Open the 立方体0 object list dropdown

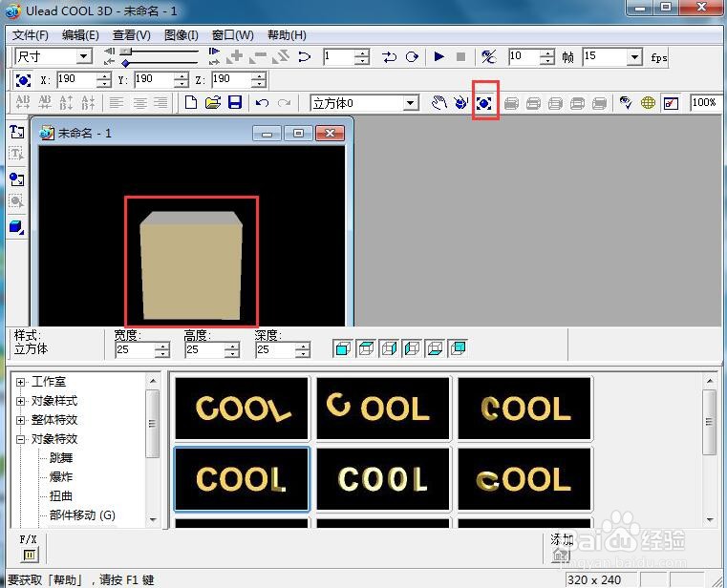tap(410, 103)
